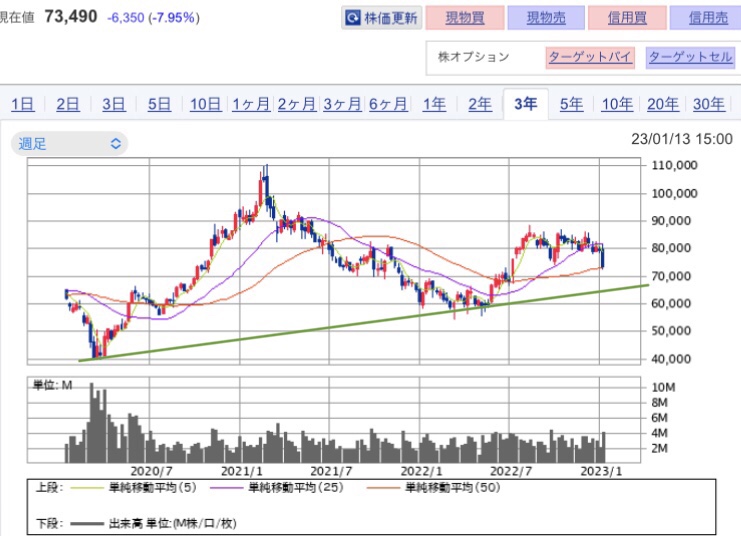Click the current price 73,490
The width and height of the screenshot is (741, 536).
point(71,17)
